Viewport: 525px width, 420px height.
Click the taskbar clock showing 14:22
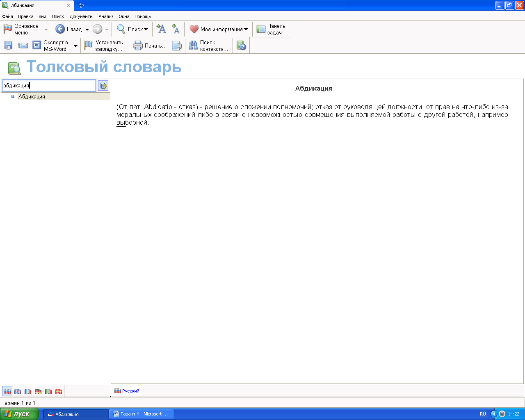click(x=514, y=414)
